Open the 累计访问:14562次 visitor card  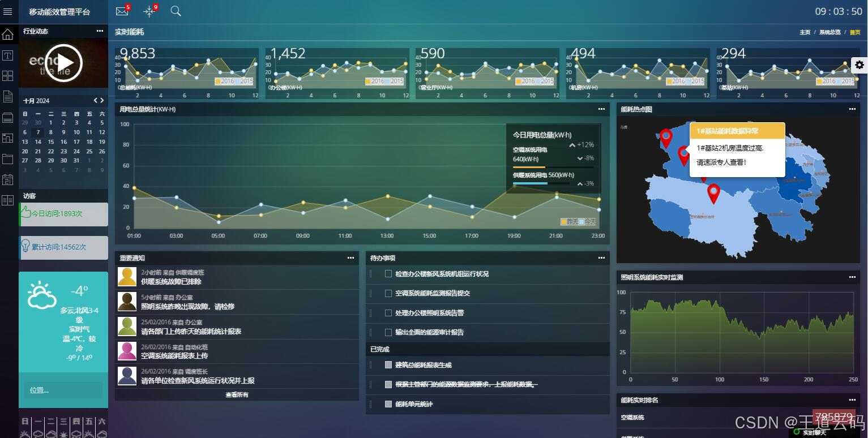(x=63, y=247)
